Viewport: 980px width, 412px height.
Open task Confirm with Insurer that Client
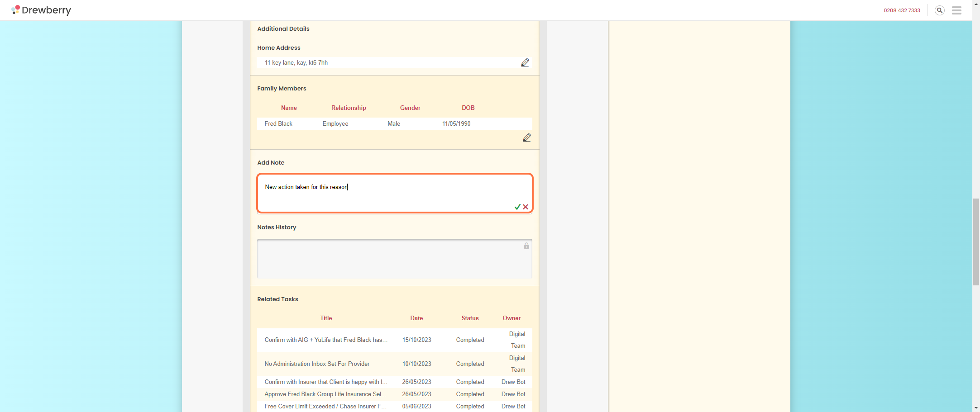(326, 382)
